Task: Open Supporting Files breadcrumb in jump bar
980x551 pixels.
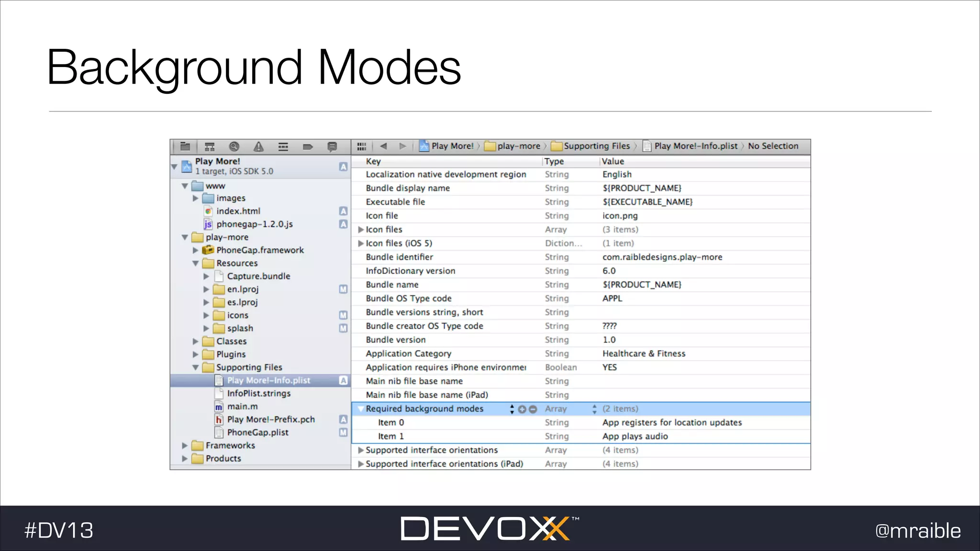Action: pos(596,146)
